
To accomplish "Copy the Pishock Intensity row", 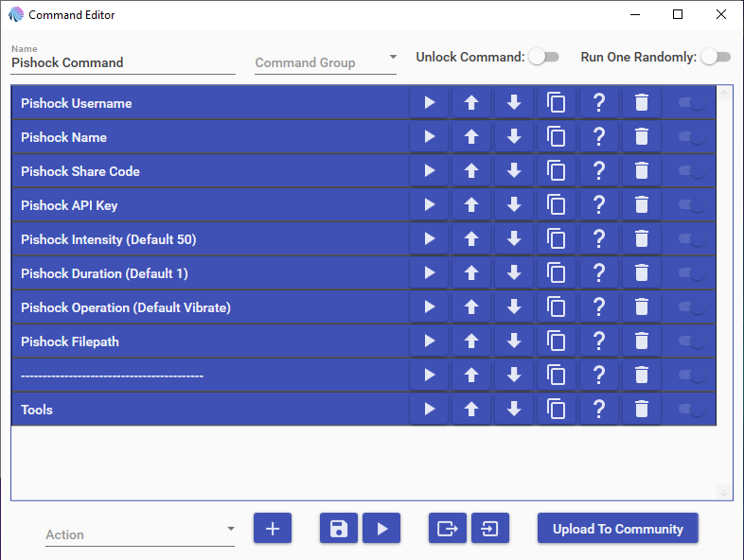I will pos(556,239).
